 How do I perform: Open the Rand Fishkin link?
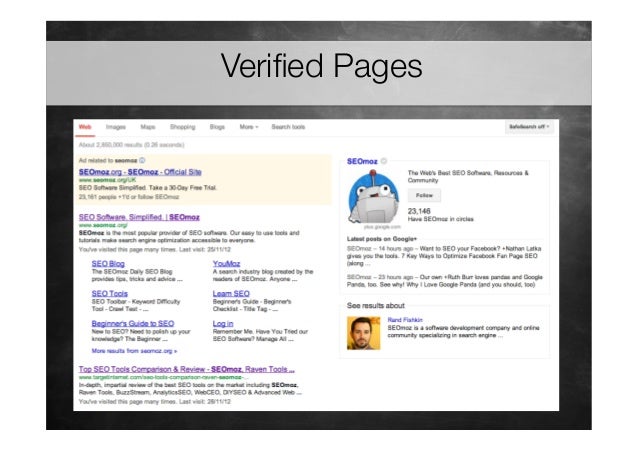coord(405,320)
